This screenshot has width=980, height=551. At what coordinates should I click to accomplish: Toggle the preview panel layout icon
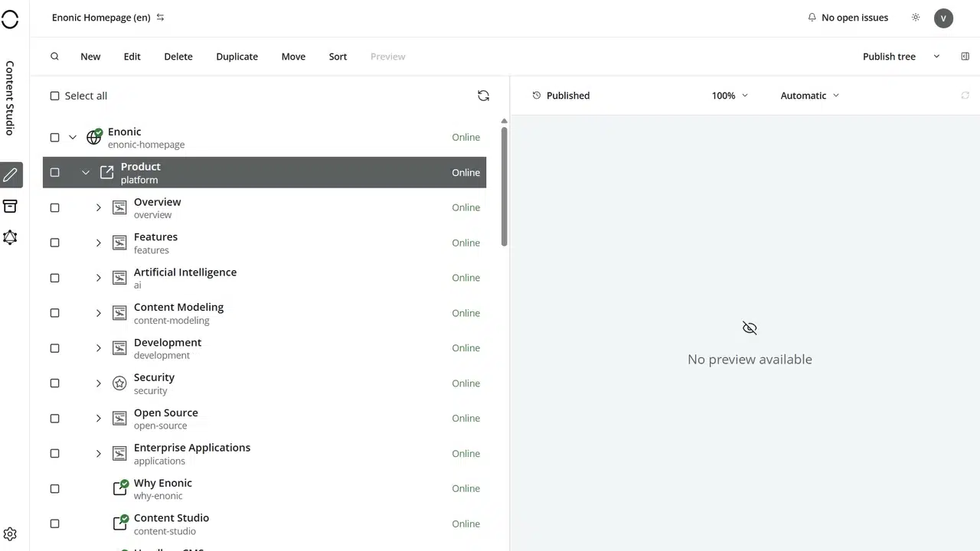click(965, 57)
